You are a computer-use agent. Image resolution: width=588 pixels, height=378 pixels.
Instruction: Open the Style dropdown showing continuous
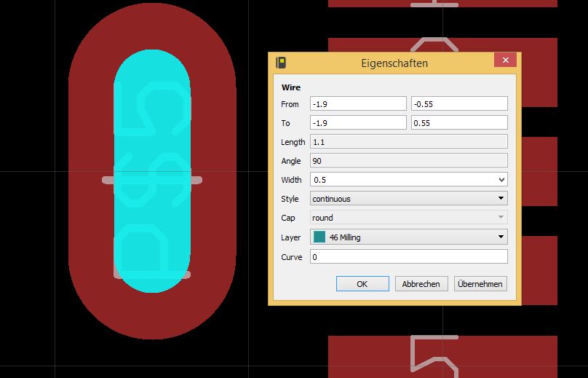[409, 199]
